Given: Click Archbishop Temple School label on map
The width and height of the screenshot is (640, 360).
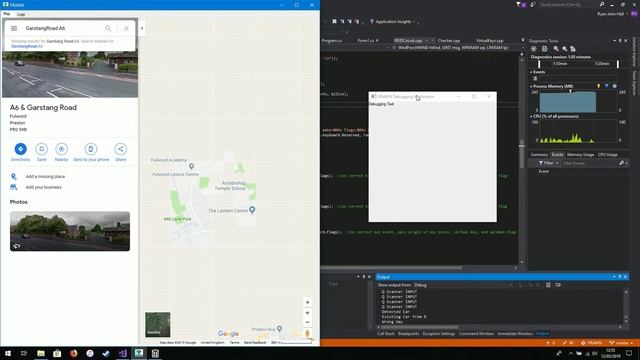Looking at the screenshot, I should (230, 186).
